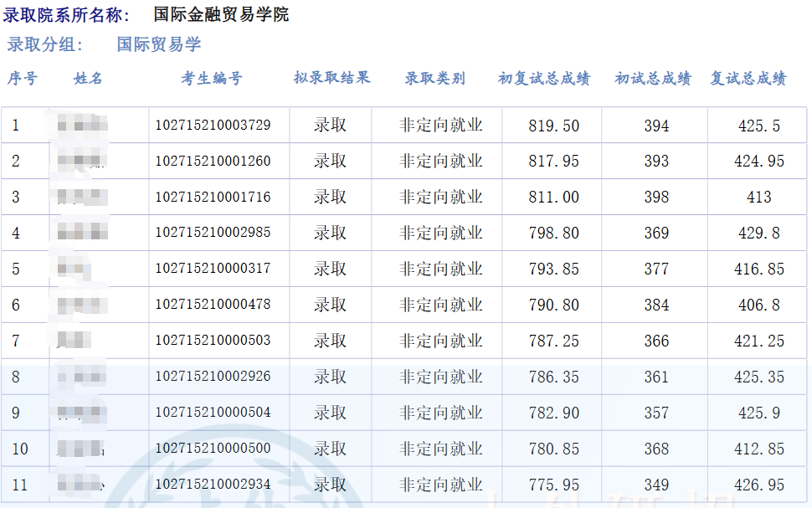Viewport: 812px width, 508px height.
Task: Select candidate number 102715210001716
Action: (213, 197)
